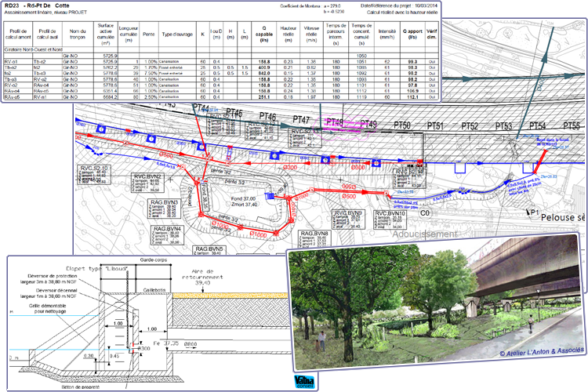
Task: Click the 'Profil de calcul amont' column header
Action: (x=18, y=34)
